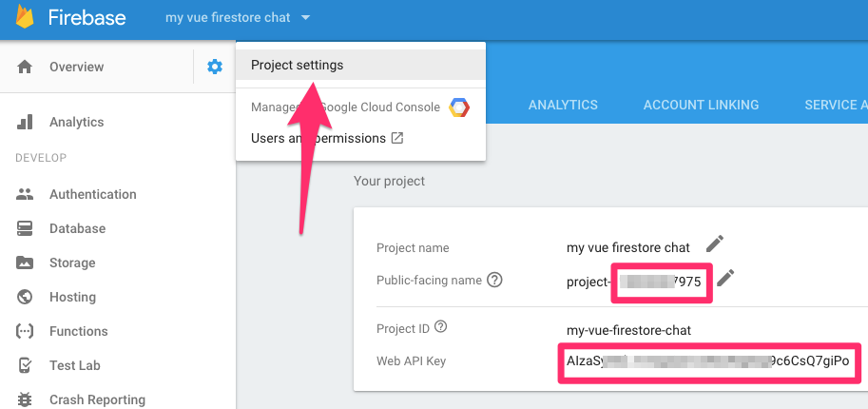
Task: Edit public-facing name with pencil icon
Action: (x=725, y=279)
